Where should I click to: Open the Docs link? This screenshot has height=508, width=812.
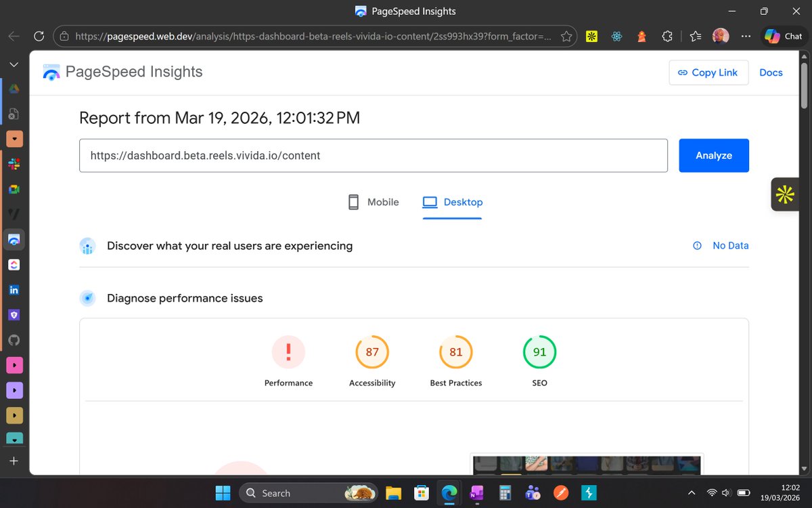point(771,72)
